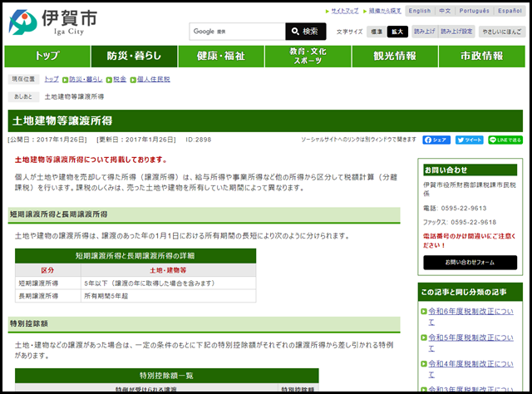Go to 個人住民税 breadcrumb link

(153, 79)
